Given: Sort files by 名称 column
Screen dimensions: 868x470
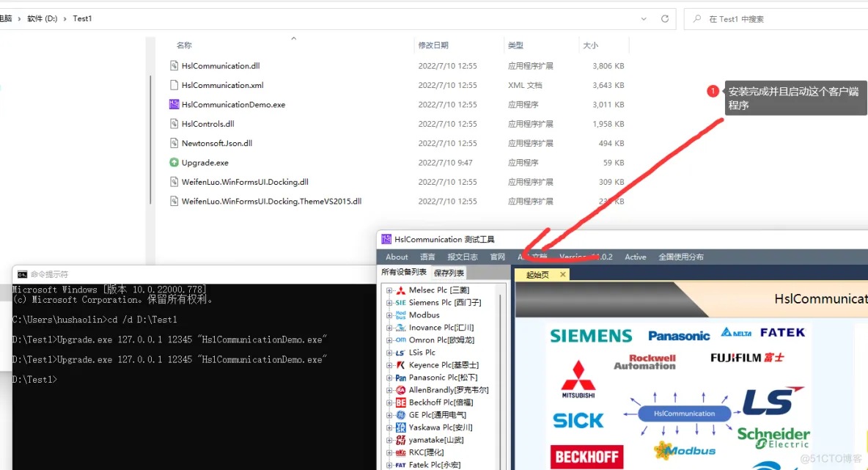Looking at the screenshot, I should [184, 45].
